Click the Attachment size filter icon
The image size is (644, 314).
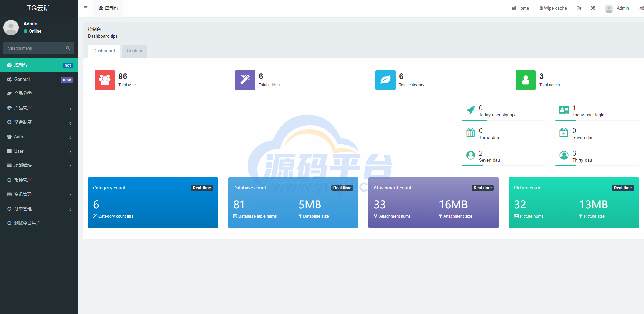(440, 216)
